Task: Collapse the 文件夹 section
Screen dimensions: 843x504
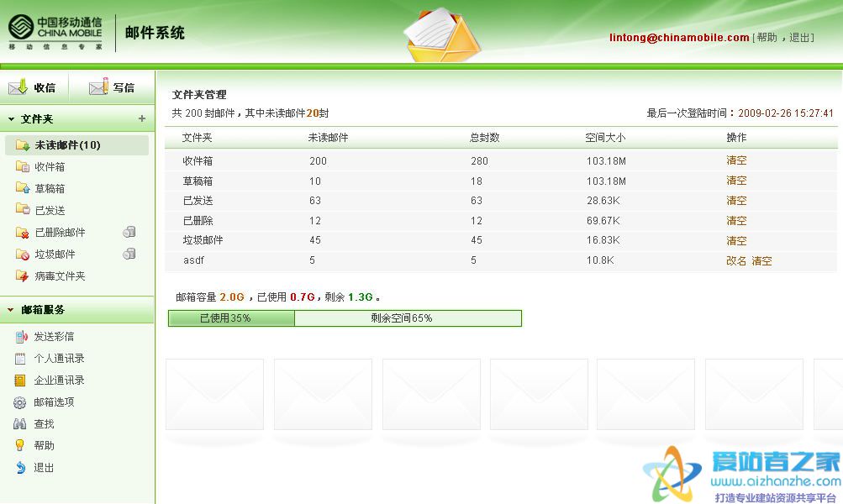Action: (x=11, y=119)
